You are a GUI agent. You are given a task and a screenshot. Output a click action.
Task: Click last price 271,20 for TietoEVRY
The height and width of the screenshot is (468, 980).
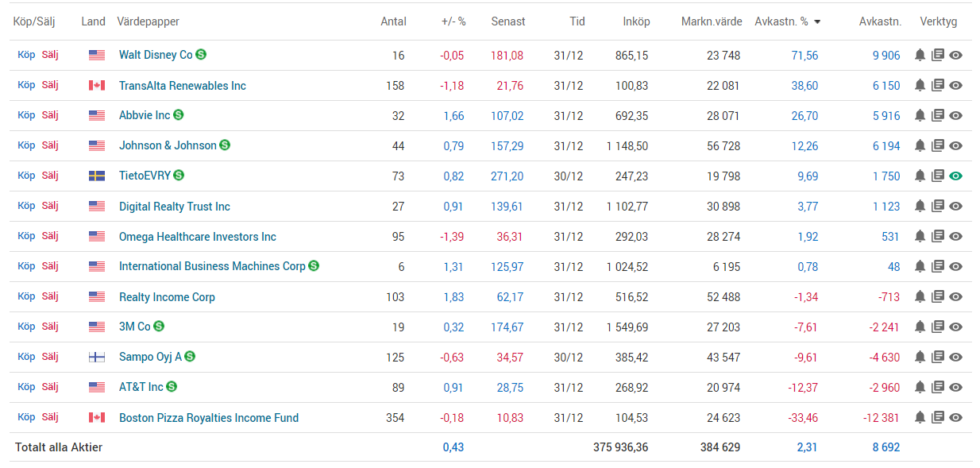[507, 176]
